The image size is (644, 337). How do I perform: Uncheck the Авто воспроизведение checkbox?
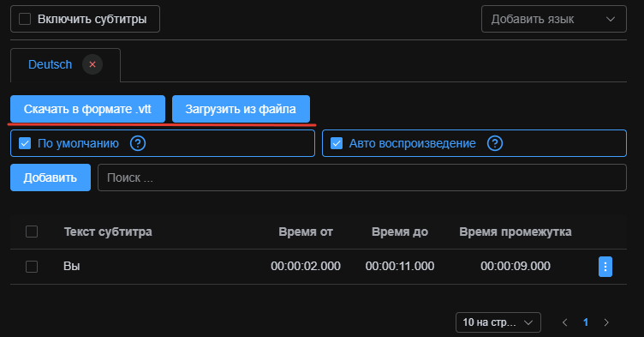click(337, 143)
